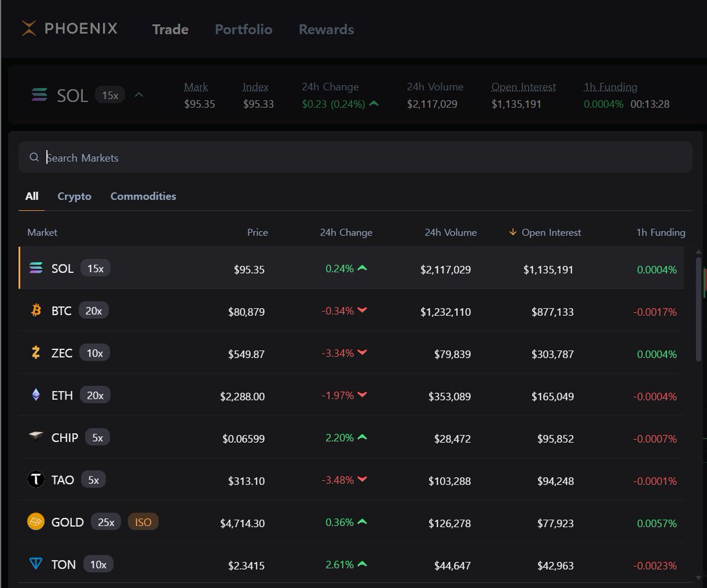Click the funding countdown 00:13:28
Image resolution: width=707 pixels, height=588 pixels.
click(x=650, y=104)
